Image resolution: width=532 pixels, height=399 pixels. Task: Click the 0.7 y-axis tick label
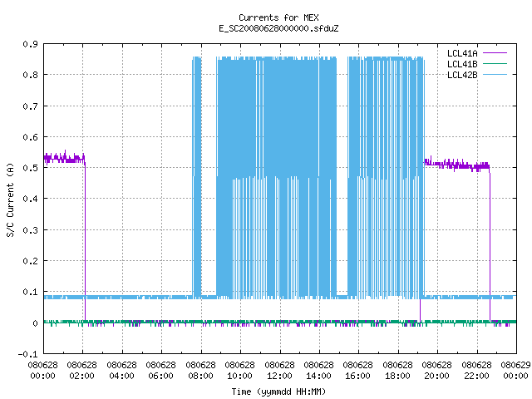point(30,106)
